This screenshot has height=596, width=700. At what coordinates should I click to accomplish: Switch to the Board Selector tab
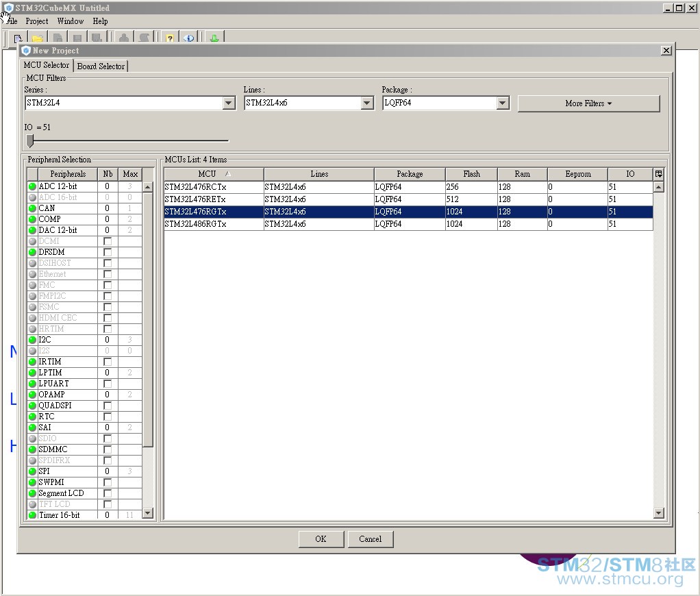(x=101, y=66)
